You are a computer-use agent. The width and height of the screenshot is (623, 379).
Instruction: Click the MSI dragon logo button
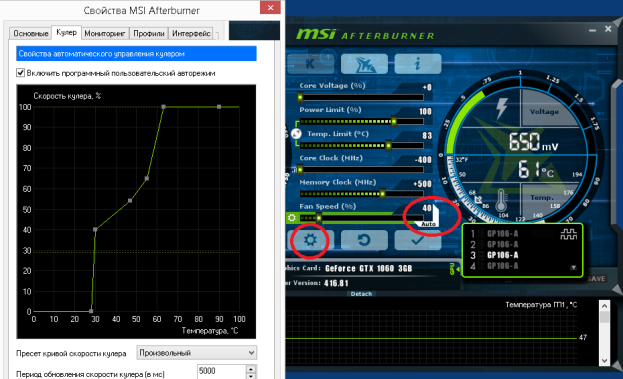tap(364, 64)
